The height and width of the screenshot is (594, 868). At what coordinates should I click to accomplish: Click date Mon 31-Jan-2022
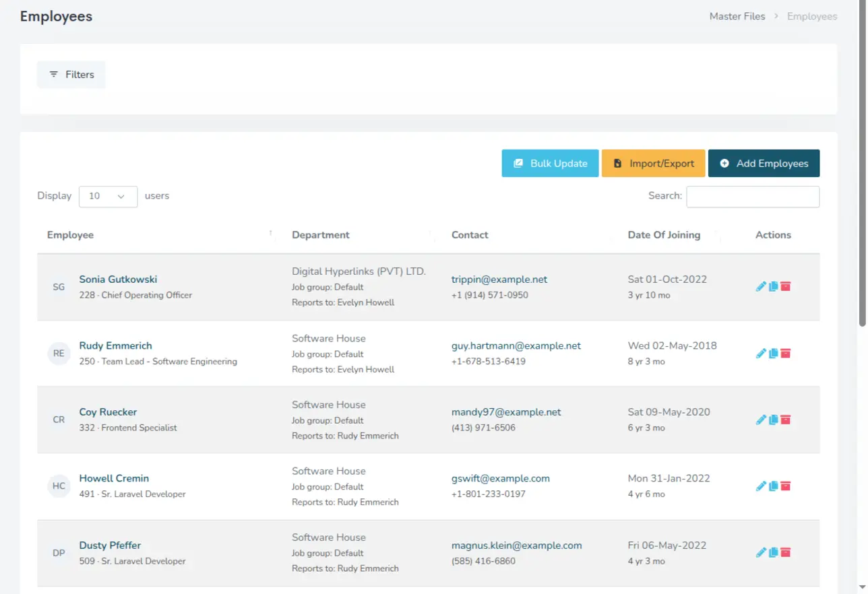(x=669, y=478)
